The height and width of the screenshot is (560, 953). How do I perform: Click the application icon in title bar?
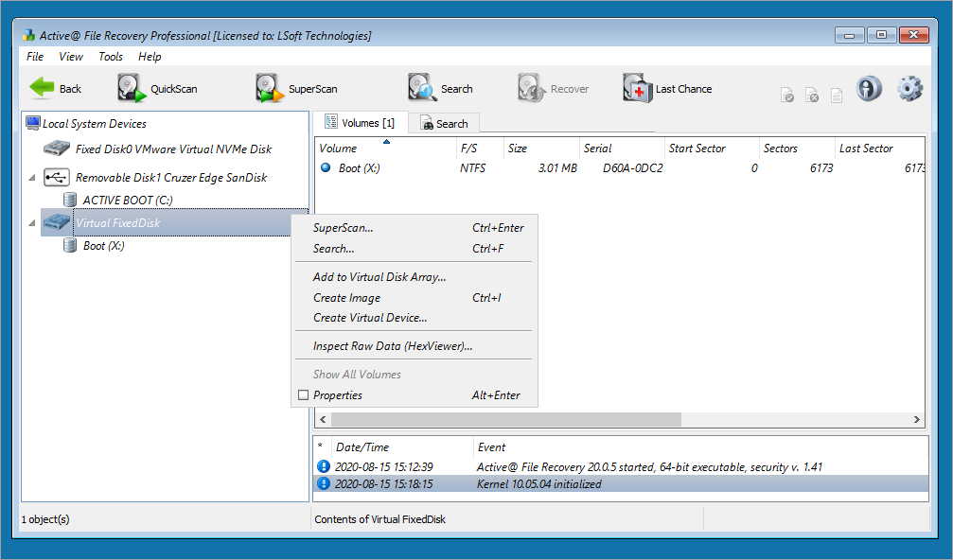point(28,35)
